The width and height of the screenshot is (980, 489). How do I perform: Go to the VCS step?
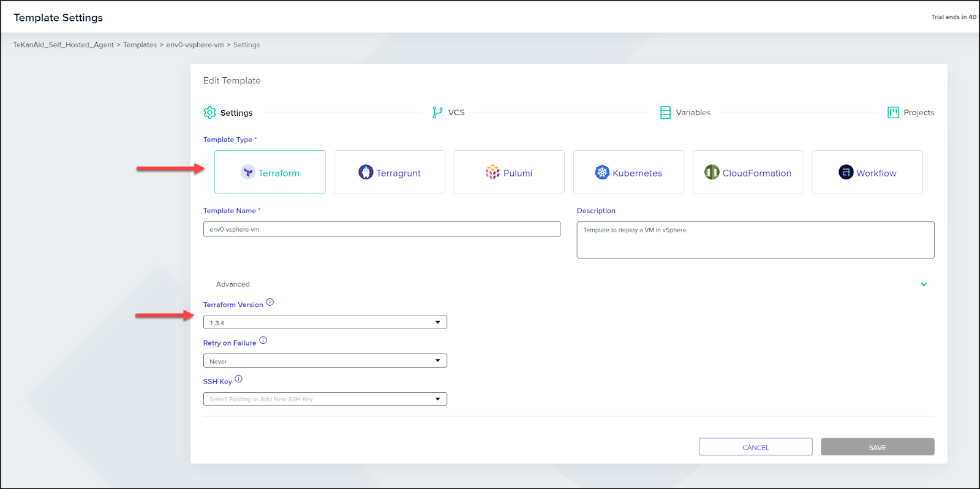[449, 112]
